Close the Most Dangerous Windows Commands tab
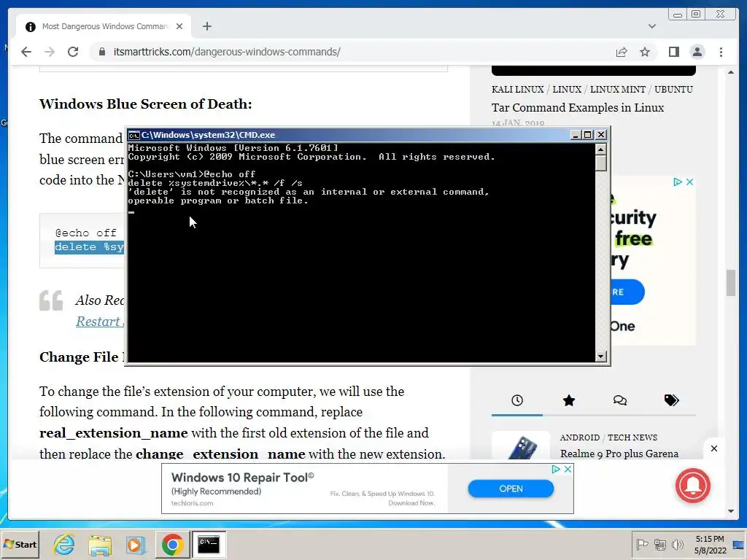This screenshot has width=747, height=560. [x=179, y=26]
